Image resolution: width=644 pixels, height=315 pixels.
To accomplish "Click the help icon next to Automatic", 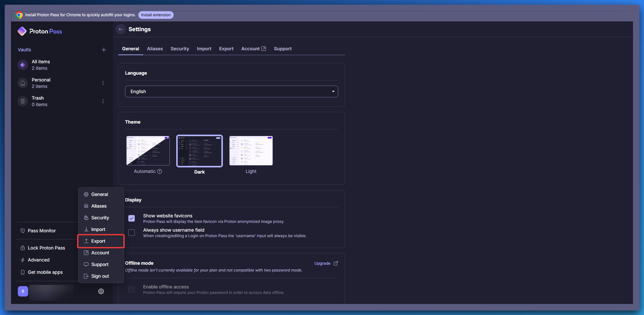I will pos(160,171).
